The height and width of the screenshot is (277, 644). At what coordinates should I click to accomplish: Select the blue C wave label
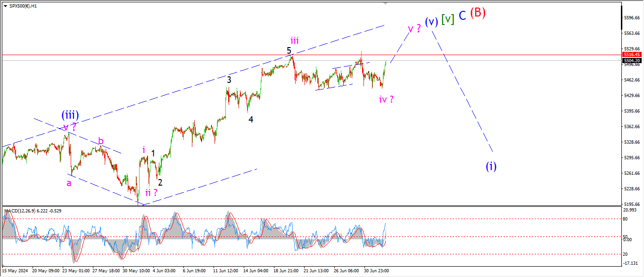(462, 16)
